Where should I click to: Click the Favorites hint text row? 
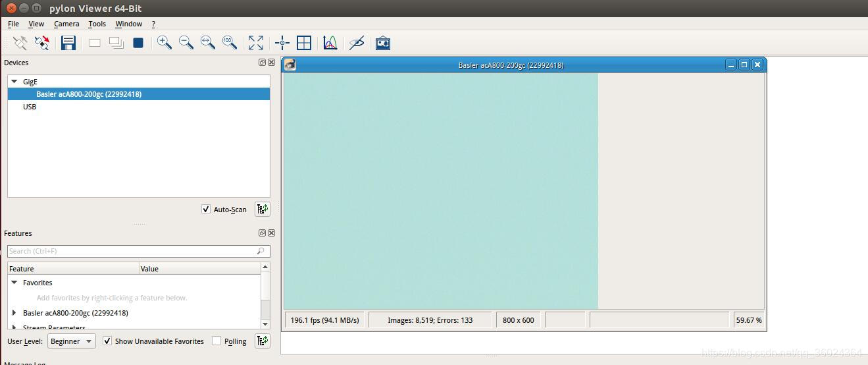(x=112, y=298)
